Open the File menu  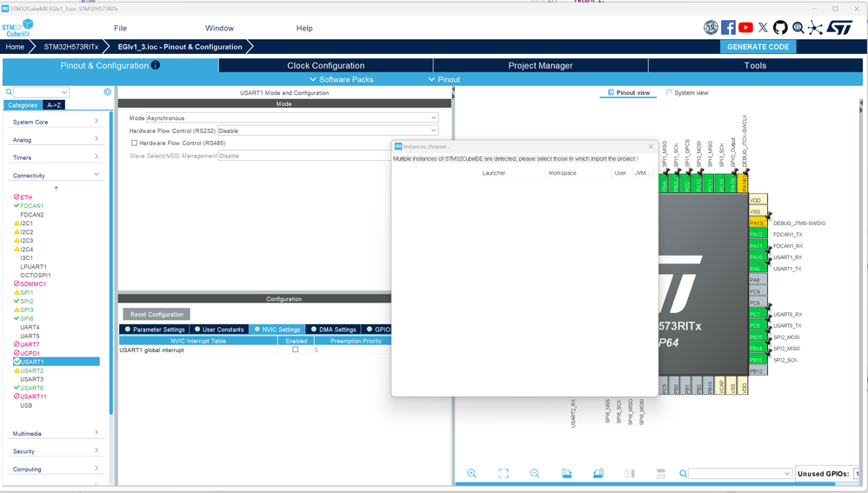(120, 28)
